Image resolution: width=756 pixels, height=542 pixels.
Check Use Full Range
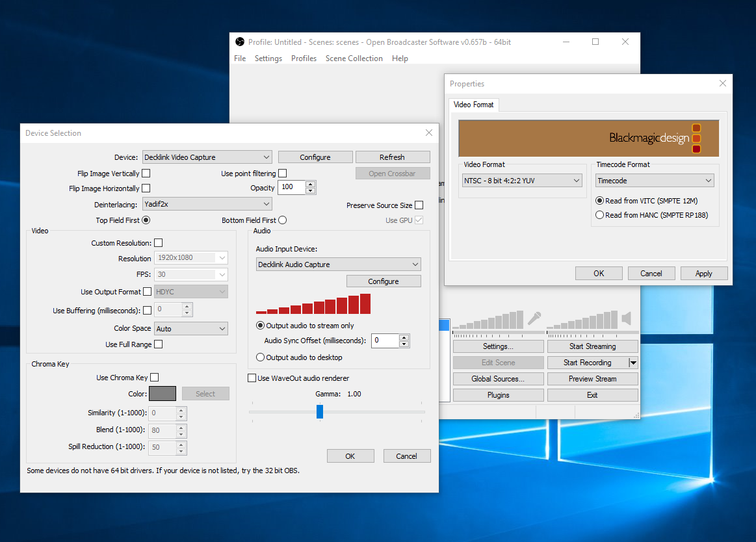[158, 344]
